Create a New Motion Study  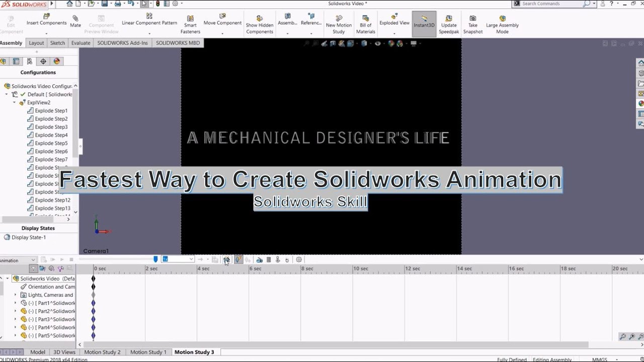point(339,25)
